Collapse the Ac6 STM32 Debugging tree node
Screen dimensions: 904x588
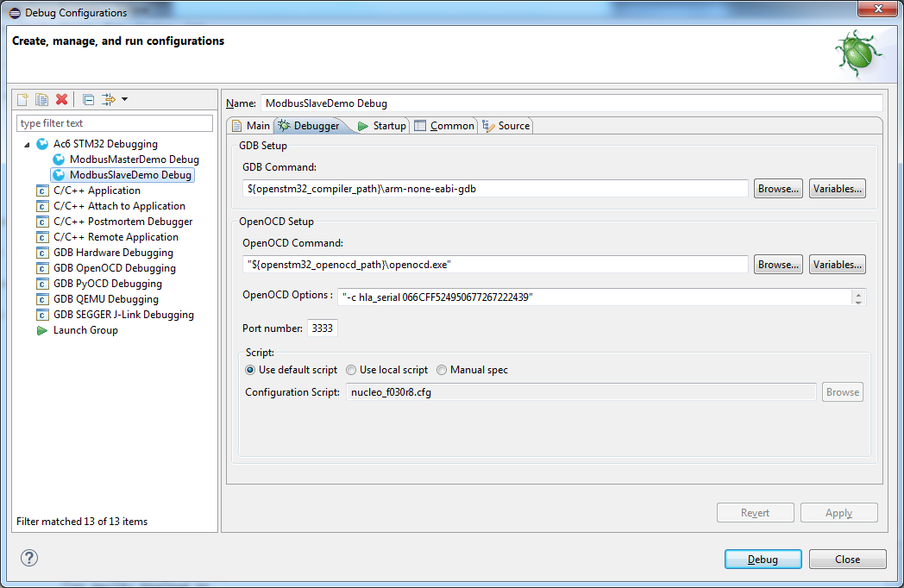point(27,144)
